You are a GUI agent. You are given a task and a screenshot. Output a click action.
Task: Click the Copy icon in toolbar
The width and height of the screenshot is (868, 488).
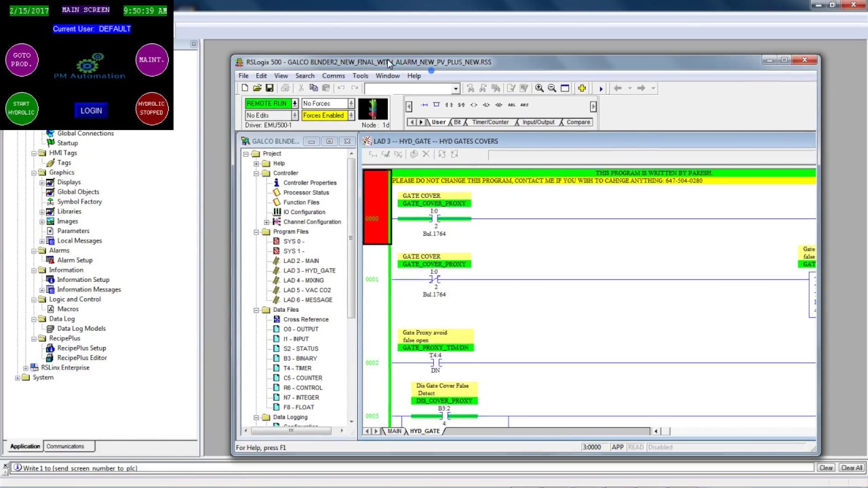click(313, 88)
